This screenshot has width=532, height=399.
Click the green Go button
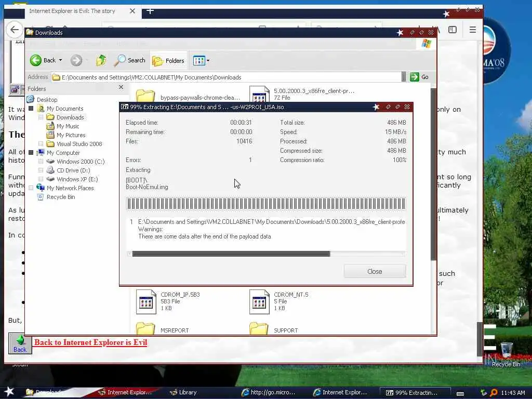[x=419, y=77]
